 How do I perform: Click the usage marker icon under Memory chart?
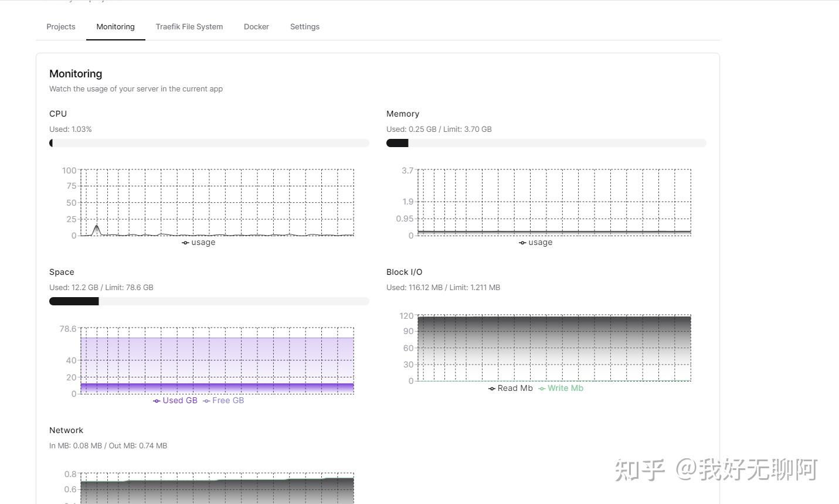(x=522, y=242)
